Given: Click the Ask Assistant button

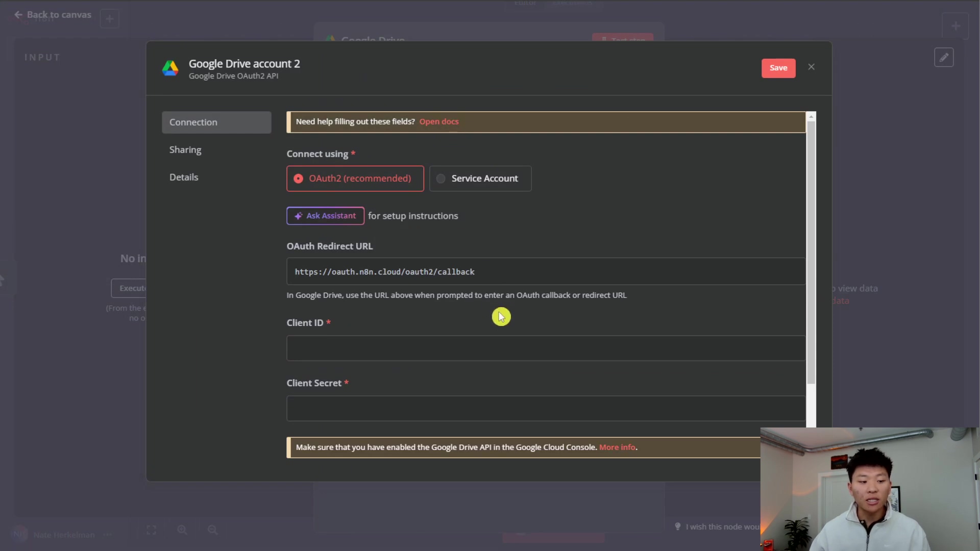Looking at the screenshot, I should (325, 216).
